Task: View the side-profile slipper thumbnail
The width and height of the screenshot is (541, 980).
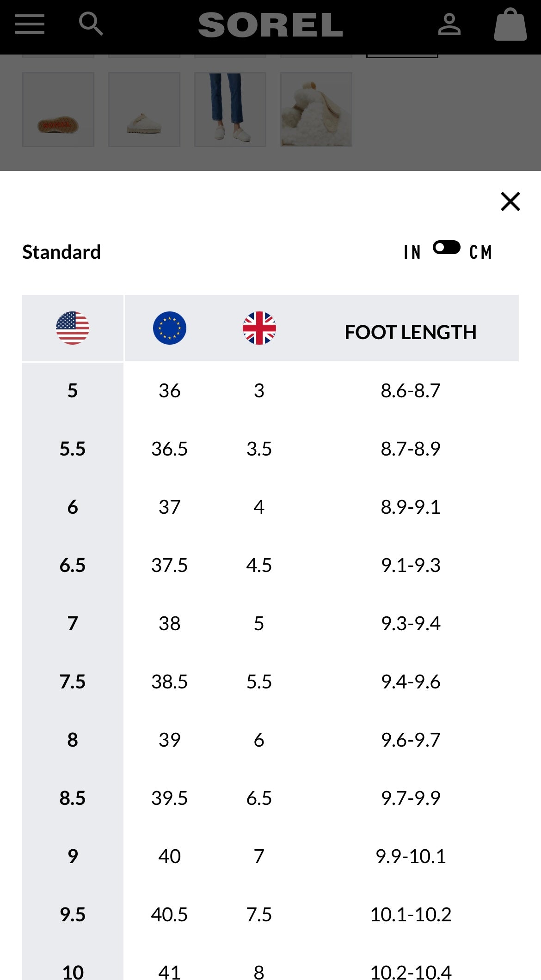Action: click(x=144, y=110)
